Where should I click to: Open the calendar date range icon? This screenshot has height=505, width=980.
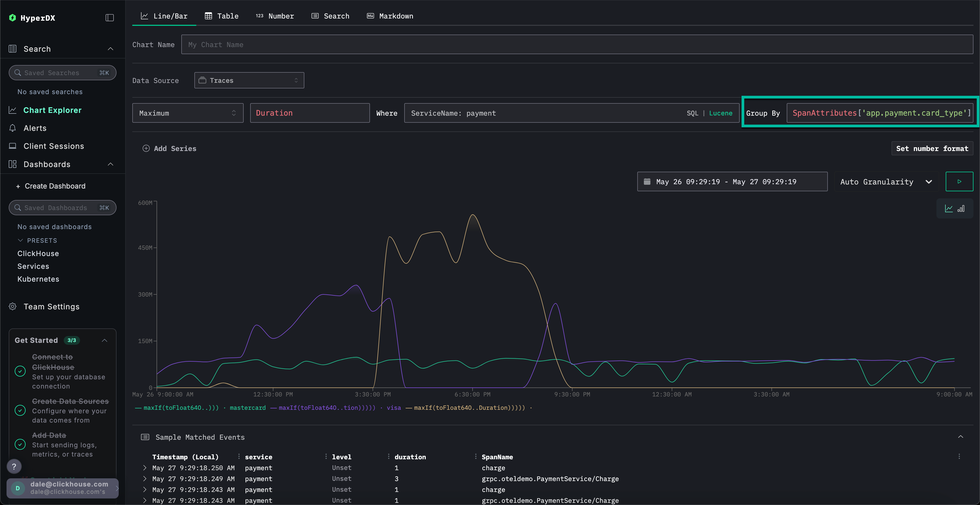pos(647,181)
